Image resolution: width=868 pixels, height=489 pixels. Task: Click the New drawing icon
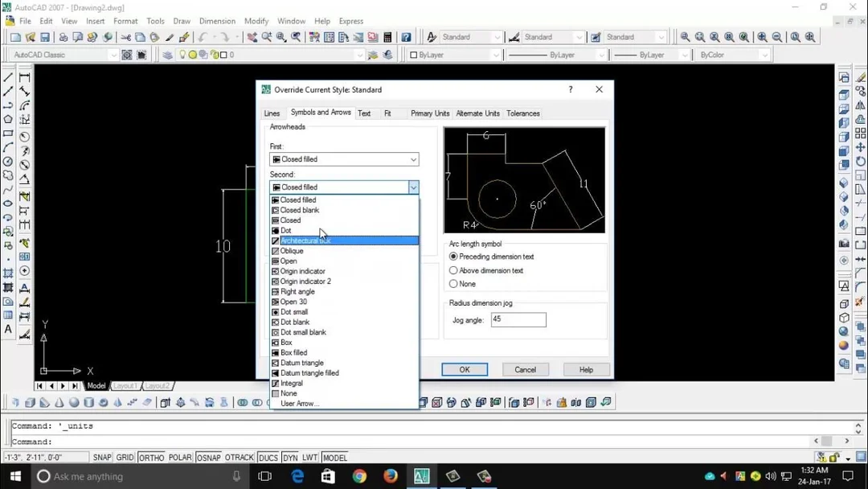(x=15, y=37)
